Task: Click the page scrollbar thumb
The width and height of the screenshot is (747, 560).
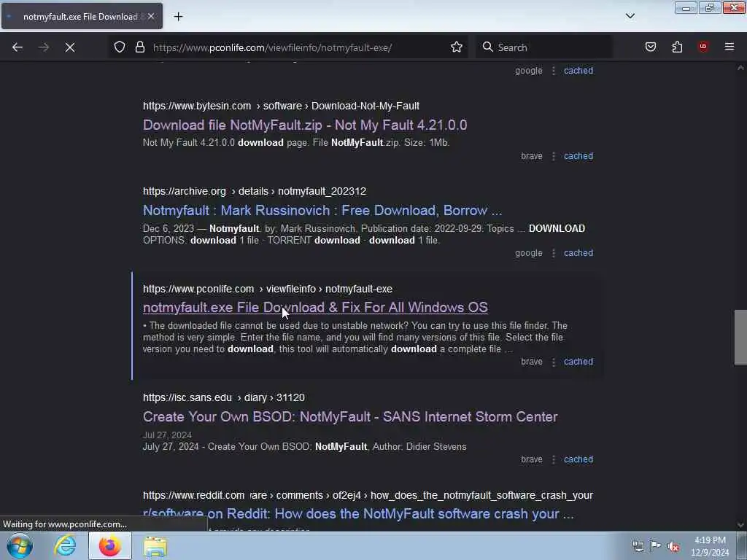Action: pos(740,337)
